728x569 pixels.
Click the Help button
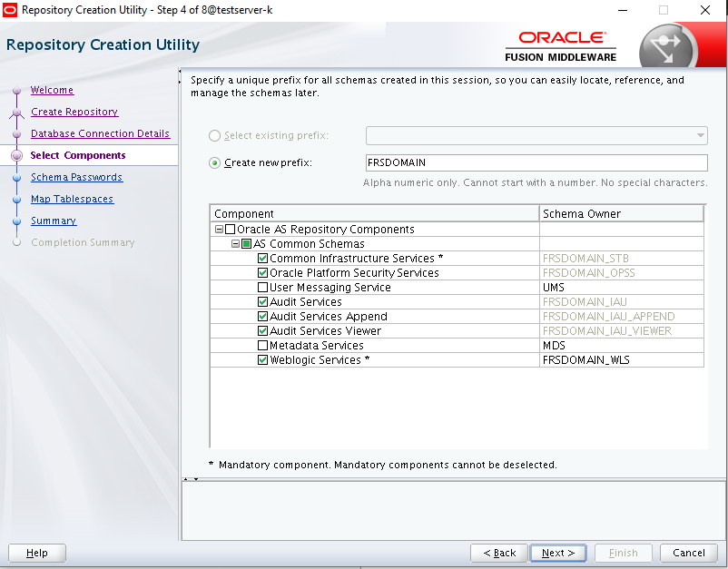point(37,553)
